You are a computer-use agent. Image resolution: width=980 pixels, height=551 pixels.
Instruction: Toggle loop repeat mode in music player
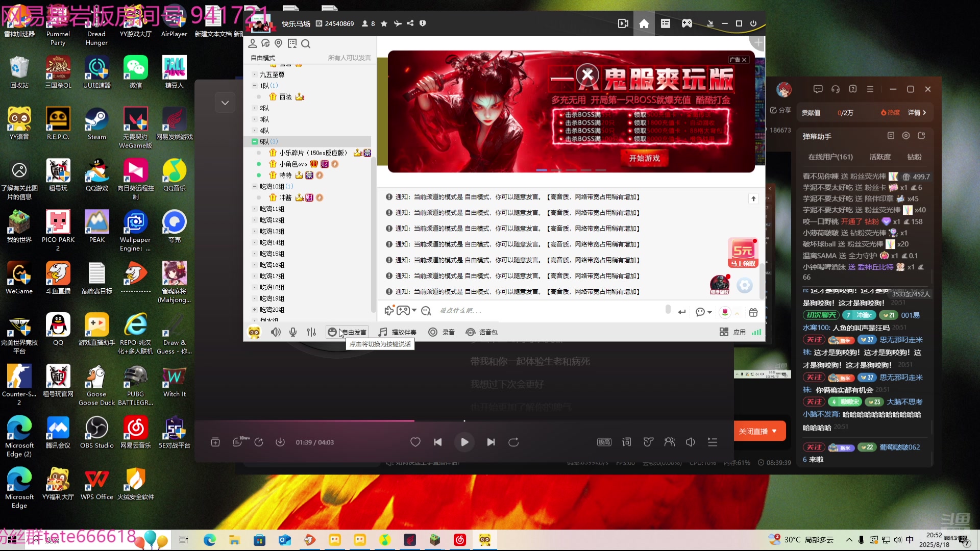(x=513, y=442)
